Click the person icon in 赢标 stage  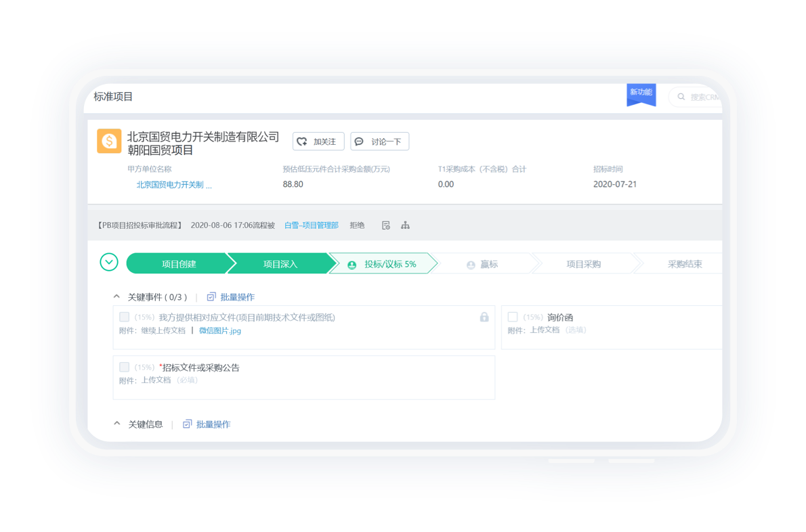point(471,265)
